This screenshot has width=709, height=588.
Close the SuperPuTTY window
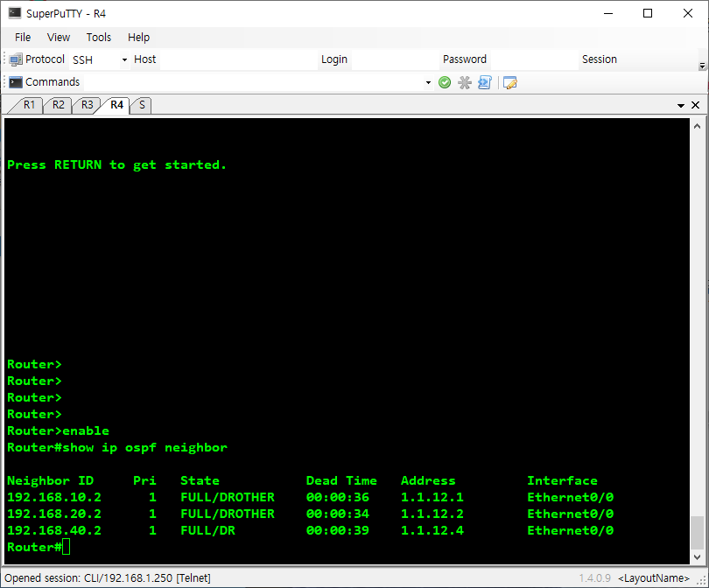[688, 13]
